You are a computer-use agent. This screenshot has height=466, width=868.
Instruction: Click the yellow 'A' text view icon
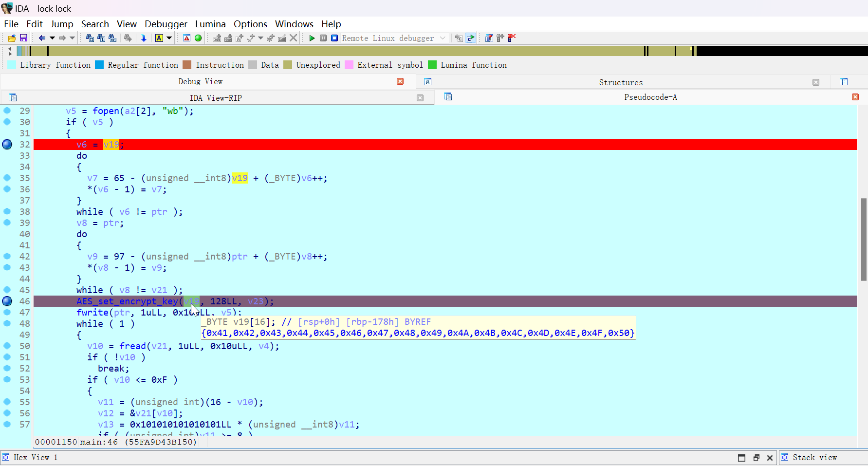pos(159,38)
